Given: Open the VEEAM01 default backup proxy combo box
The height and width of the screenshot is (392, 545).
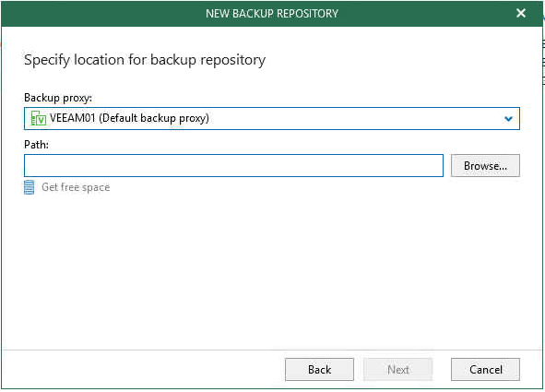Looking at the screenshot, I should click(272, 118).
